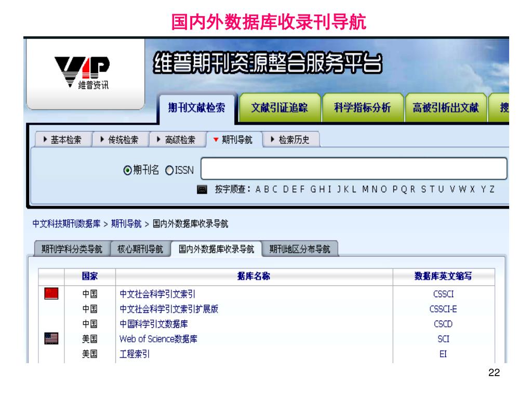The width and height of the screenshot is (532, 399).
Task: Click the 期刊导航 breadcrumb link
Action: 126,223
